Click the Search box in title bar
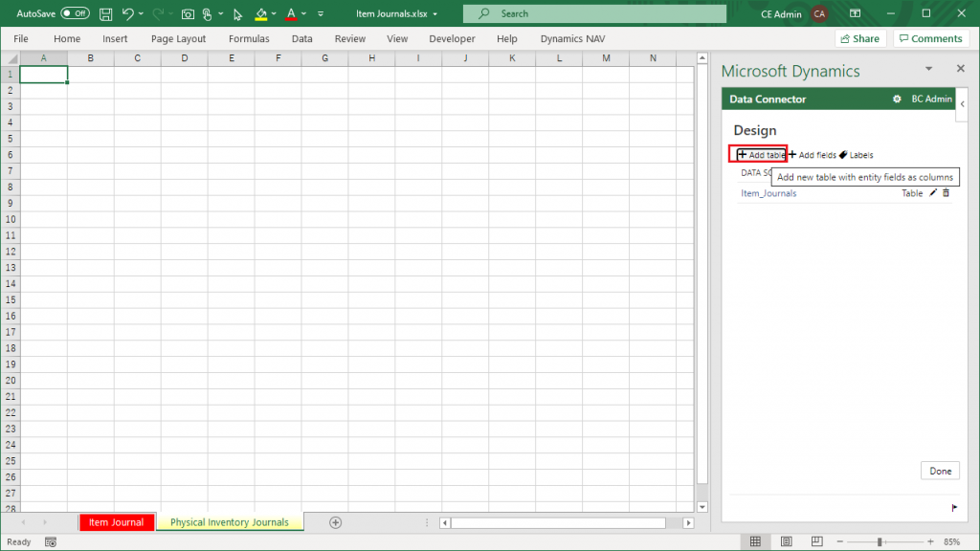Image resolution: width=980 pixels, height=551 pixels. (x=594, y=13)
